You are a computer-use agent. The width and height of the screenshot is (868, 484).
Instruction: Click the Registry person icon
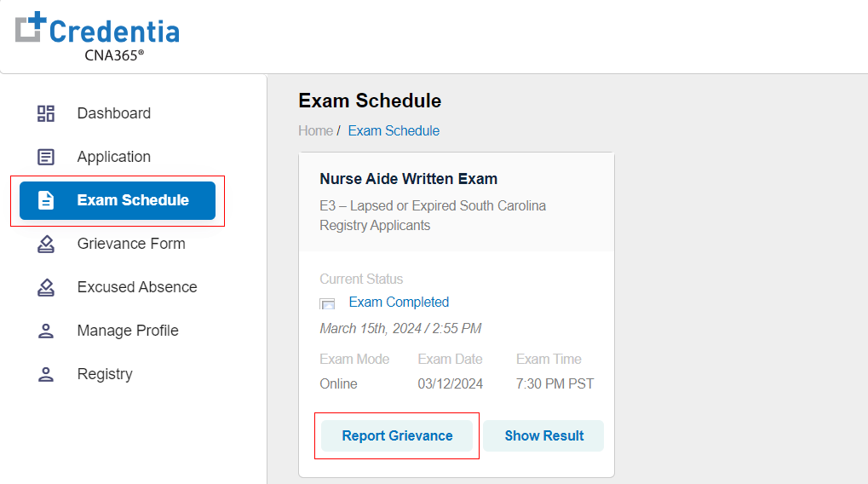pyautogui.click(x=46, y=374)
